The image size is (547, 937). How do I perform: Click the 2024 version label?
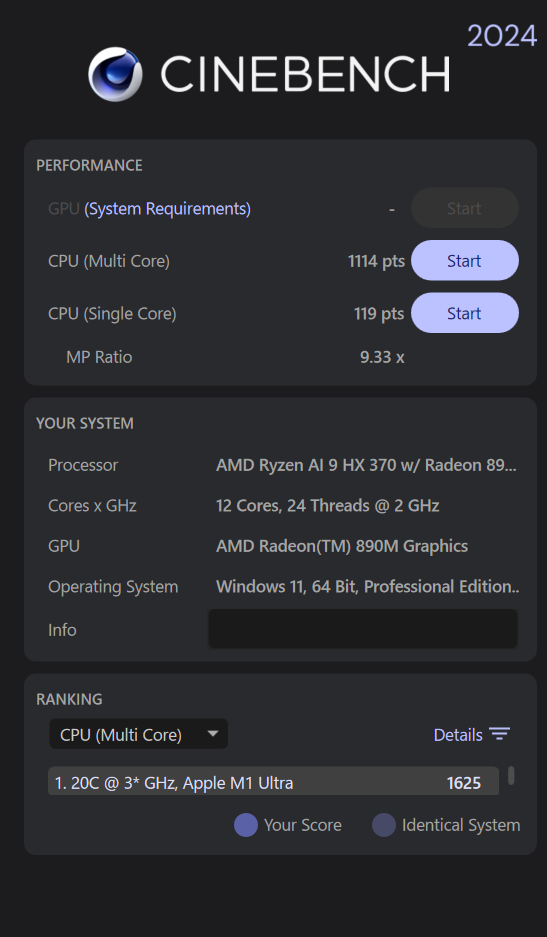502,36
